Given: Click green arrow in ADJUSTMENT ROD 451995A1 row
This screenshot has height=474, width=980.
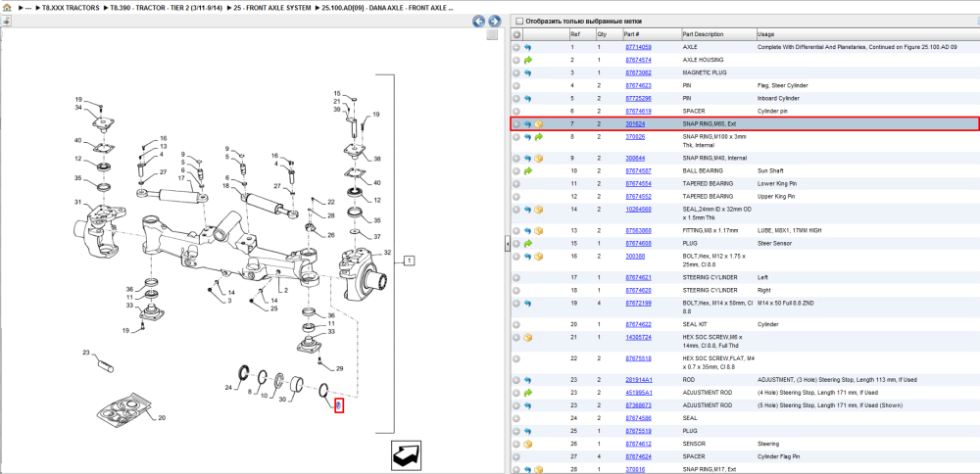Looking at the screenshot, I should (528, 393).
